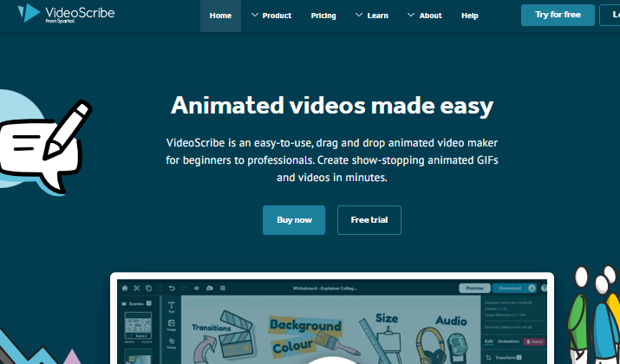The image size is (620, 364).
Task: Click the Try for free button
Action: tap(558, 15)
